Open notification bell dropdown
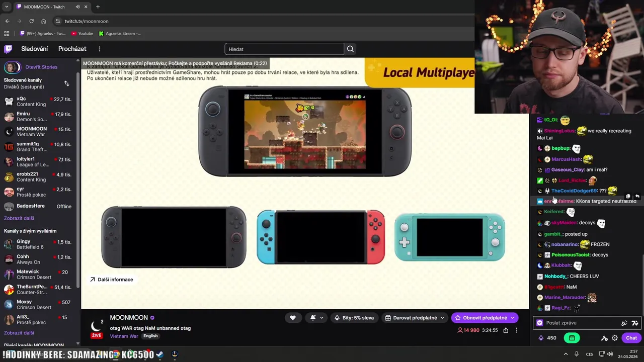 pyautogui.click(x=316, y=318)
